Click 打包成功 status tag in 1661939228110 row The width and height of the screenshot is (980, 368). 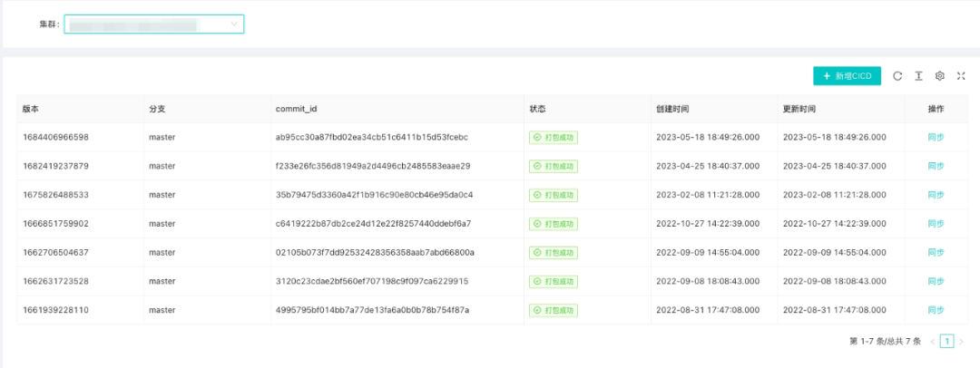point(554,310)
